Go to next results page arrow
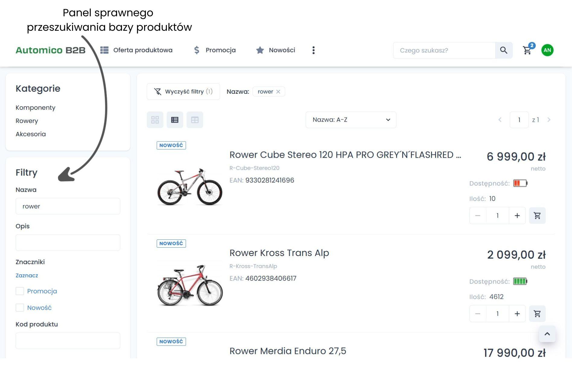This screenshot has width=572, height=392. 549,120
